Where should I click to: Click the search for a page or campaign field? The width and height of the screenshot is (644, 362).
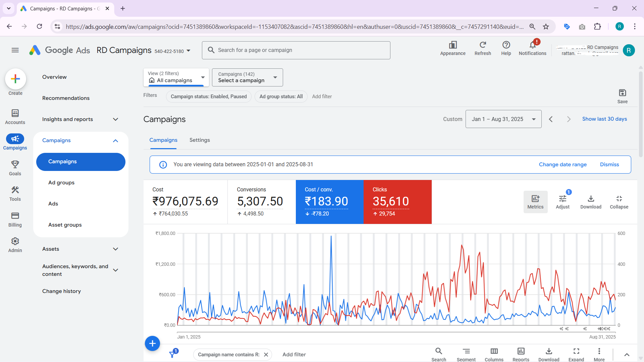coord(296,50)
